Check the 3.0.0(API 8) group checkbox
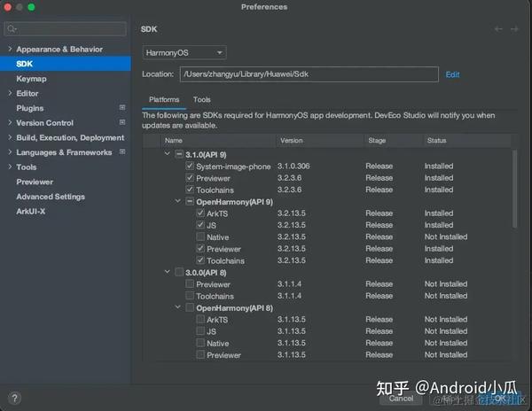Viewport: 532px width, 411px height. click(179, 272)
